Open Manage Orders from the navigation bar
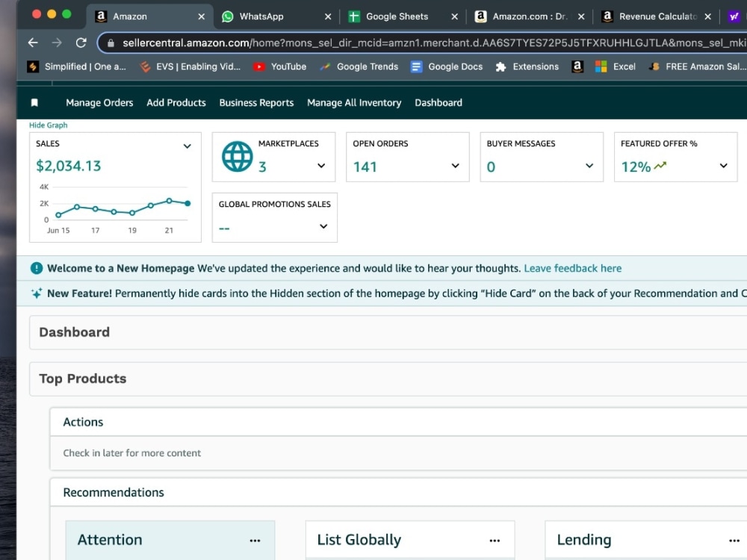Viewport: 747px width, 560px height. tap(99, 102)
